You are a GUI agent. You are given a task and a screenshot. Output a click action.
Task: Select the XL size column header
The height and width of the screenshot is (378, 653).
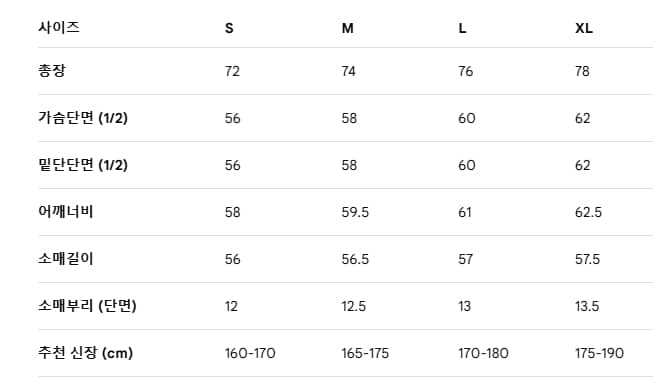coord(584,28)
